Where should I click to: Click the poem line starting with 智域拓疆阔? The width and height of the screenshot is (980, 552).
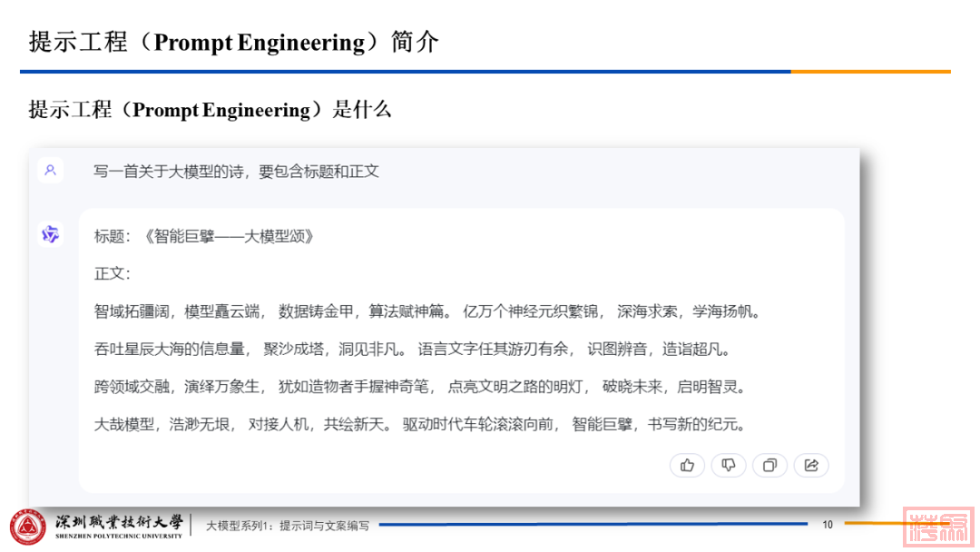(426, 311)
